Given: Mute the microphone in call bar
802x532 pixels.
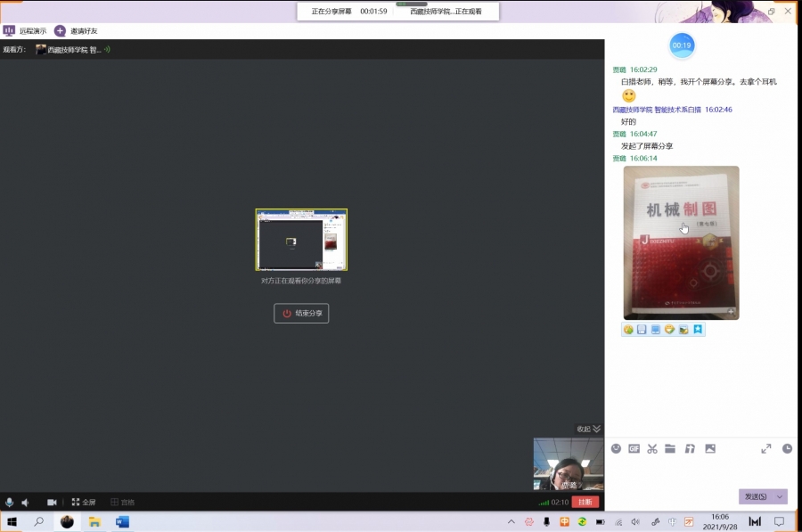Looking at the screenshot, I should (9, 503).
